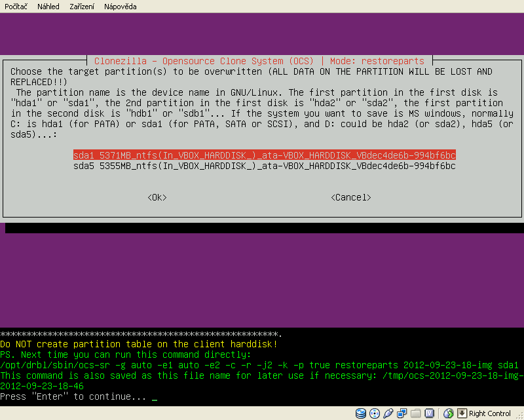The height and width of the screenshot is (420, 524).
Task: Click the virtualization chip indicator icon
Action: tap(429, 413)
